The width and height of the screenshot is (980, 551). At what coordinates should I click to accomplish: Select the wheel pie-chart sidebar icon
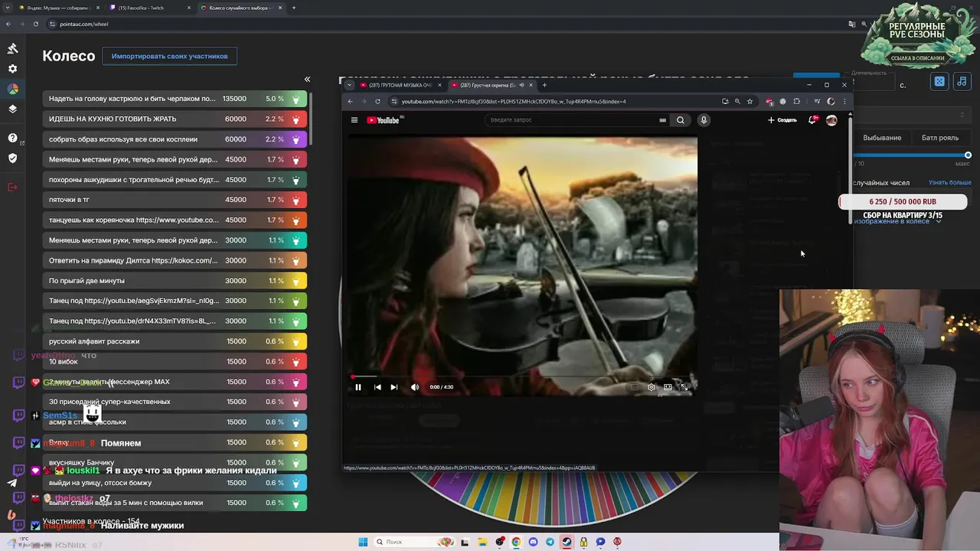(x=12, y=89)
